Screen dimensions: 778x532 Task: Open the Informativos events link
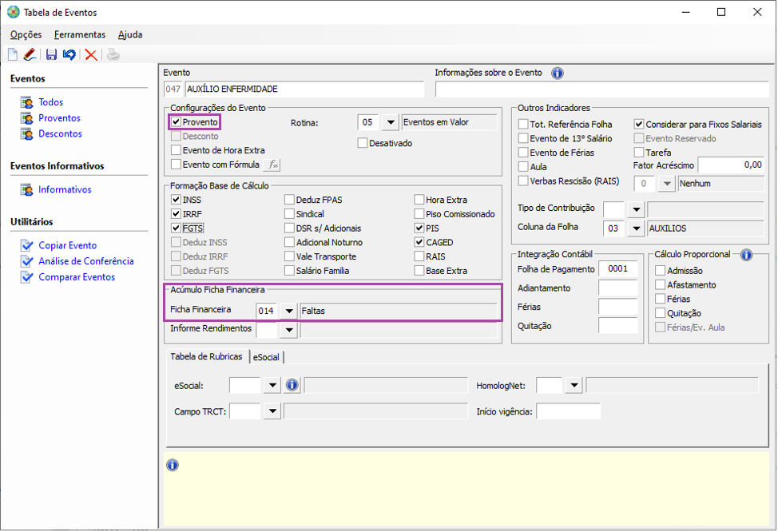(x=65, y=189)
